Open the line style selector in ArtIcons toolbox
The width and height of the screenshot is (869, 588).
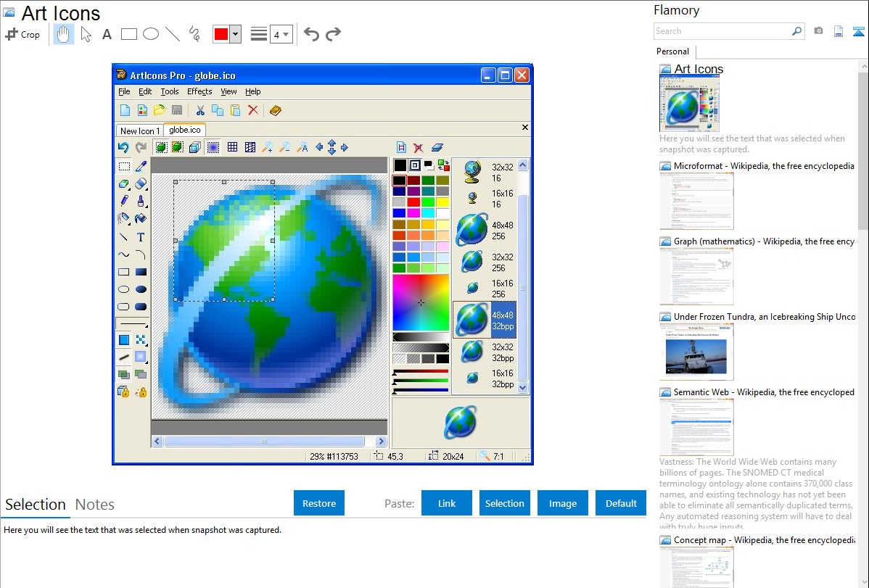[133, 323]
